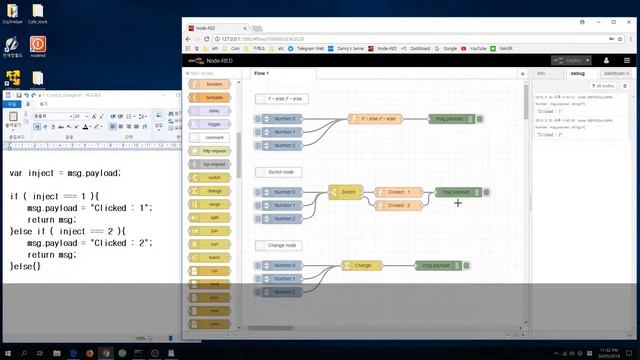
Task: Open the line spacing dropdown in WordPad
Action: click(146, 117)
